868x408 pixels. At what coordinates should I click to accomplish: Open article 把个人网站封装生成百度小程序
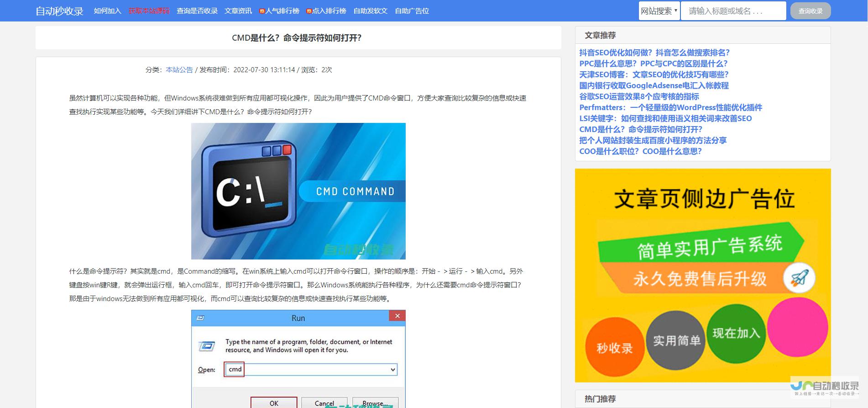pyautogui.click(x=653, y=140)
